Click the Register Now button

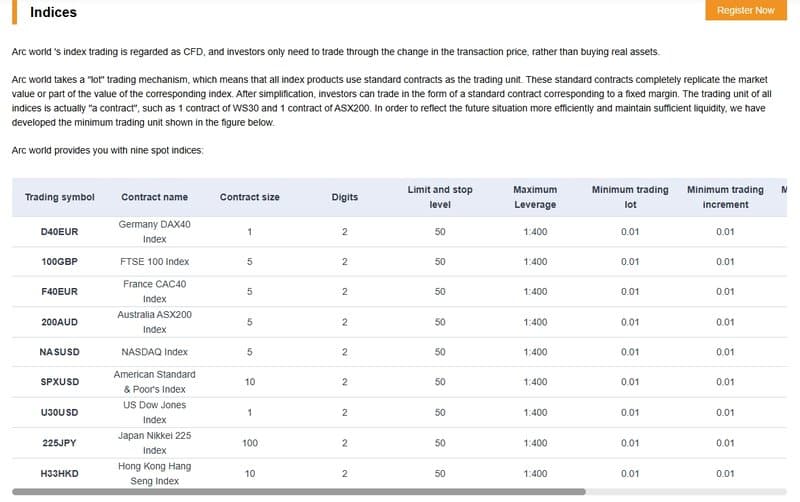(x=745, y=11)
